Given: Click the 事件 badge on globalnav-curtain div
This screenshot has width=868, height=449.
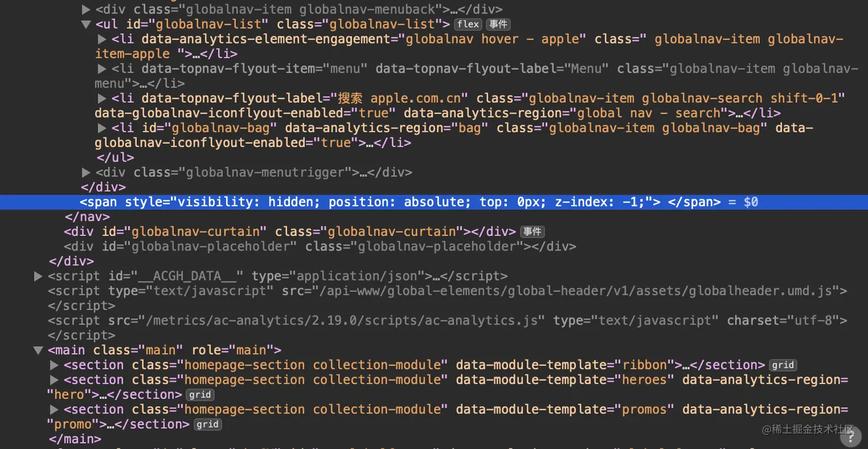Looking at the screenshot, I should tap(532, 231).
